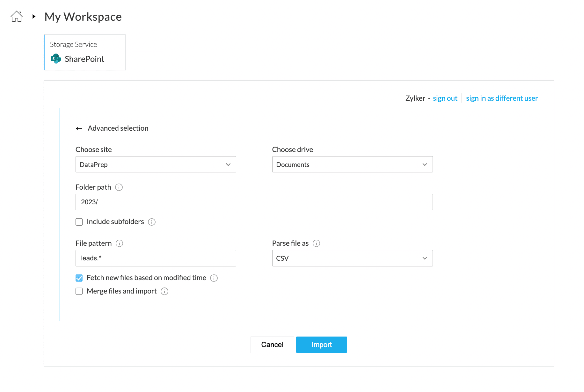584x392 pixels.
Task: Click the Cancel button
Action: (x=272, y=345)
